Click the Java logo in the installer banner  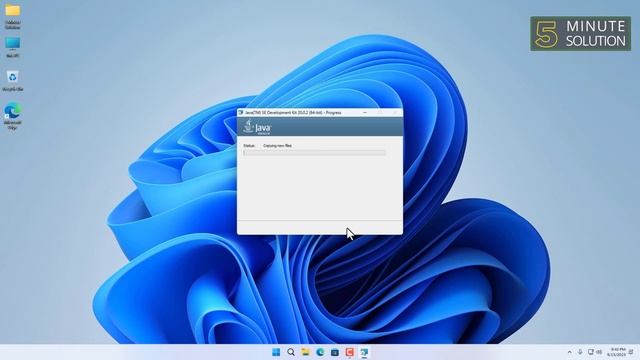[x=257, y=127]
